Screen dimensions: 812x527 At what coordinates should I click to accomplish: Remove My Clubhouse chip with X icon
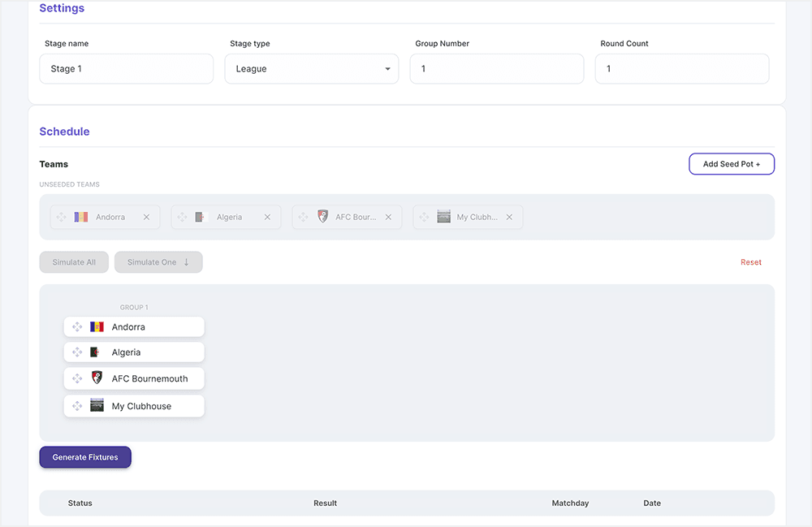tap(509, 218)
